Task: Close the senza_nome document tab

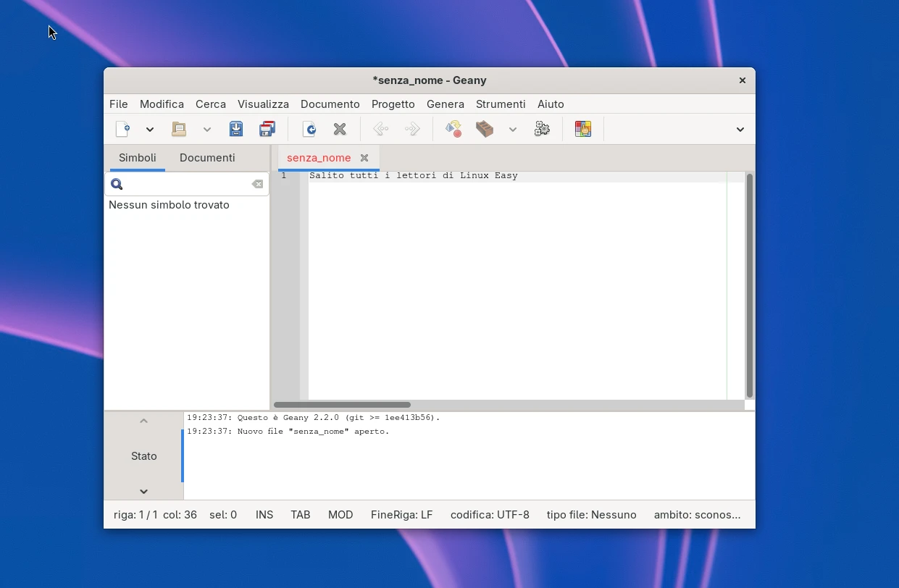Action: click(x=364, y=158)
